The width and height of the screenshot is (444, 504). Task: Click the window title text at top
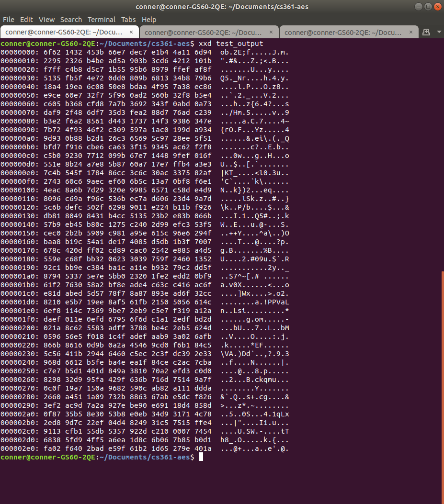pos(222,7)
